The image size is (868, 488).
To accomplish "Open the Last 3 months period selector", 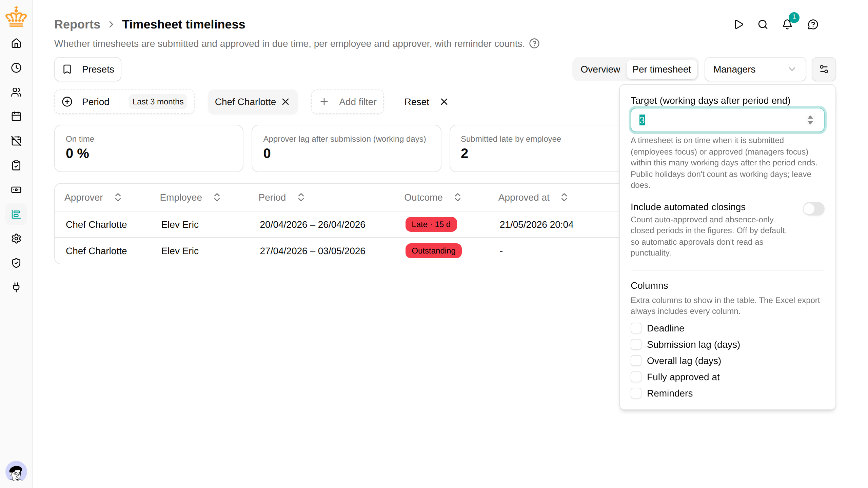I will tap(158, 102).
